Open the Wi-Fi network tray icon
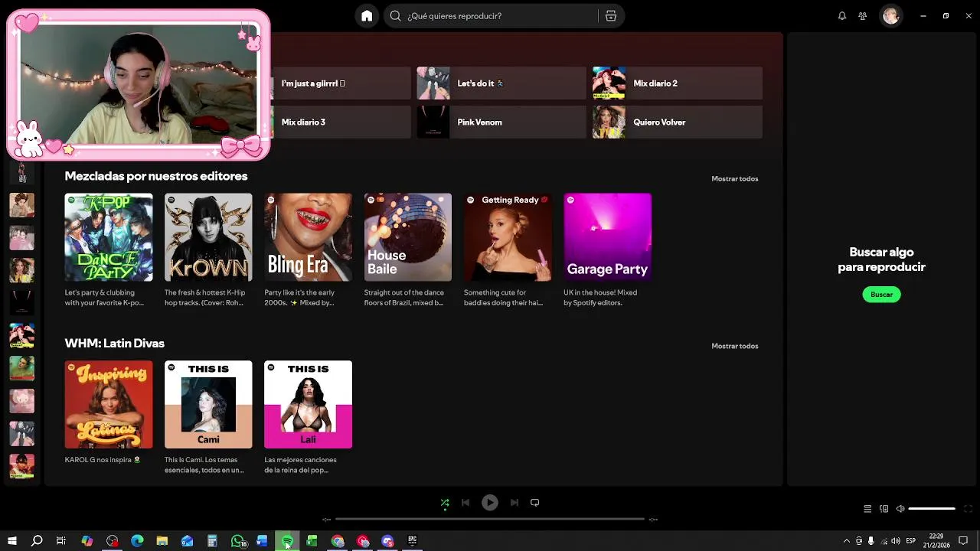Image resolution: width=980 pixels, height=551 pixels. click(x=884, y=541)
